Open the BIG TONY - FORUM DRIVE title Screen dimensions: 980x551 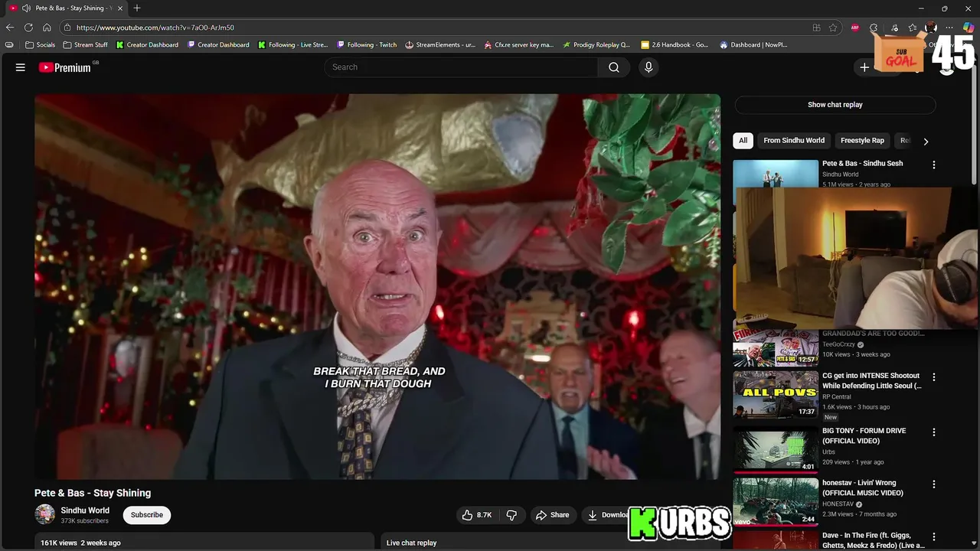pyautogui.click(x=864, y=436)
